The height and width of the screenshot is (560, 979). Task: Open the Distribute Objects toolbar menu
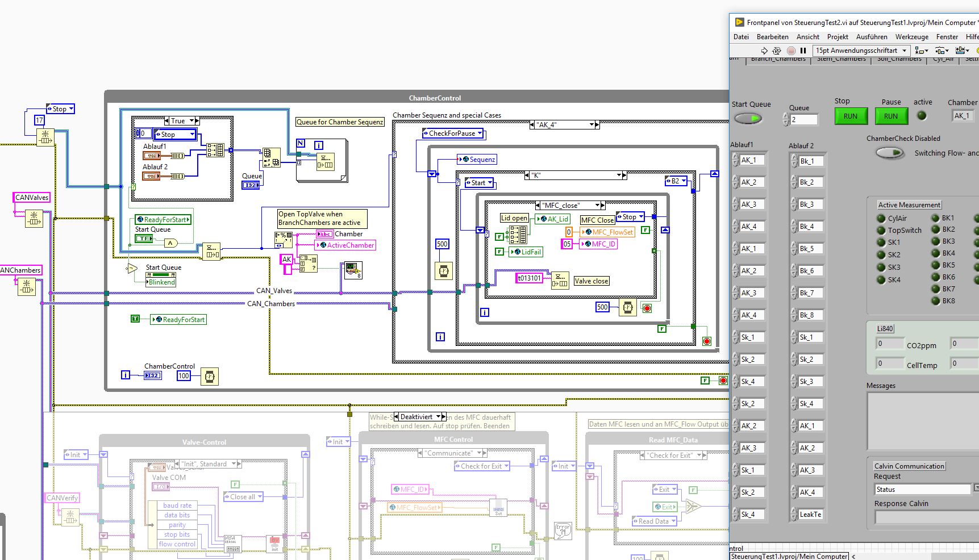[942, 51]
